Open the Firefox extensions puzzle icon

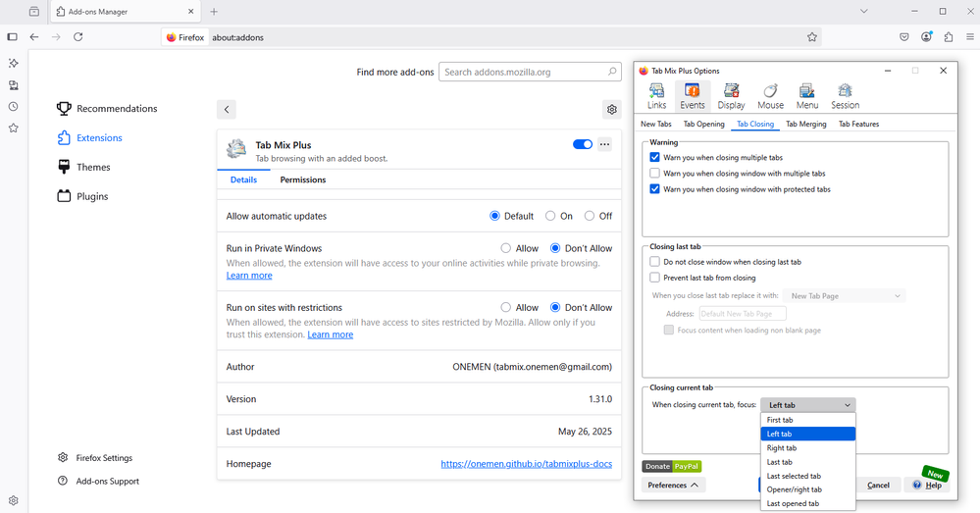949,37
